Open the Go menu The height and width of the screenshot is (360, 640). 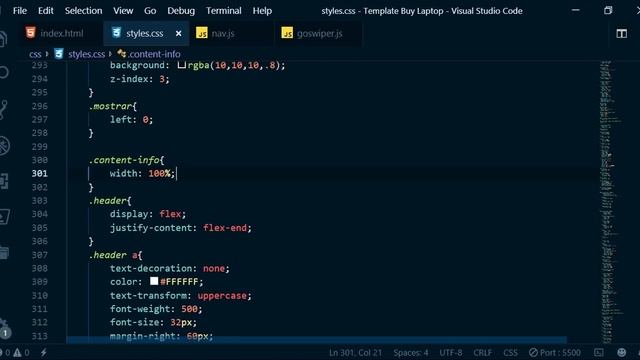pyautogui.click(x=150, y=11)
